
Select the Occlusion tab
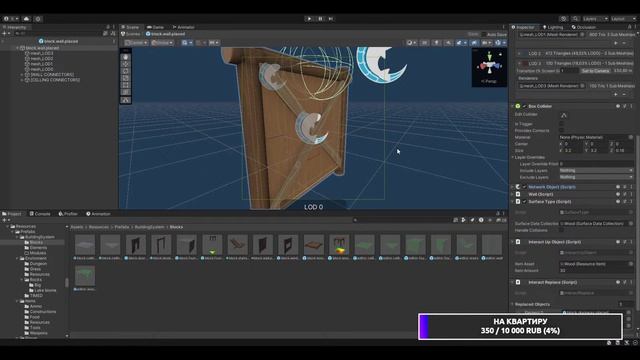(x=584, y=27)
